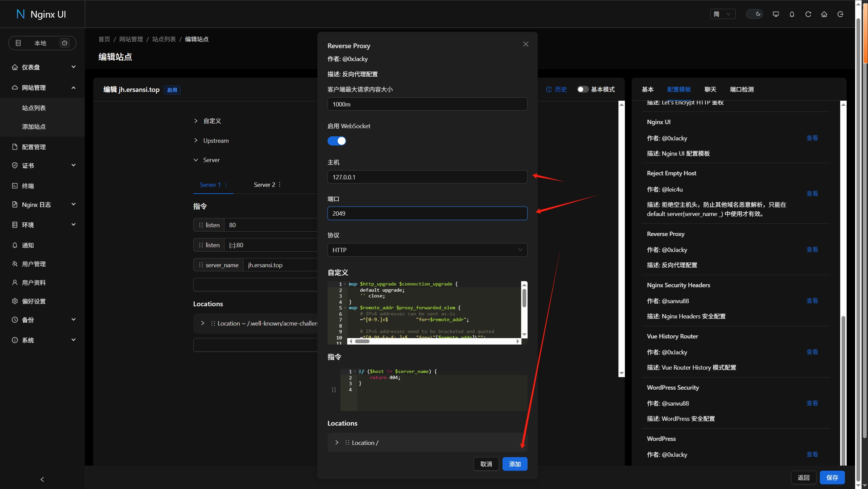Image resolution: width=868 pixels, height=489 pixels.
Task: Toggle the dark mode theme switch
Action: pos(754,14)
